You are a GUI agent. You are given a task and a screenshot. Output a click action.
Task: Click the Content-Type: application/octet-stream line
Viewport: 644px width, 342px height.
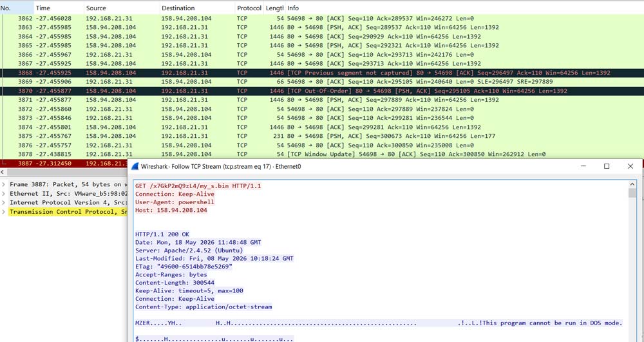pyautogui.click(x=204, y=307)
